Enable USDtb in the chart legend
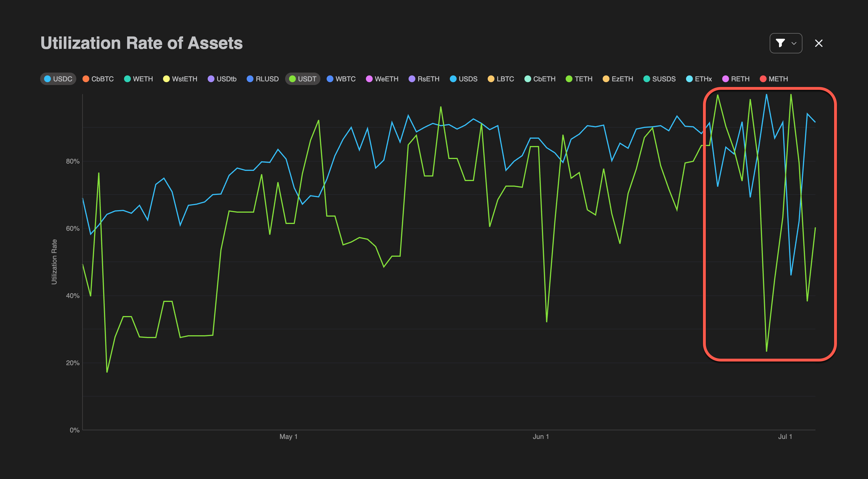Screen dimensions: 868x479 click(222, 79)
